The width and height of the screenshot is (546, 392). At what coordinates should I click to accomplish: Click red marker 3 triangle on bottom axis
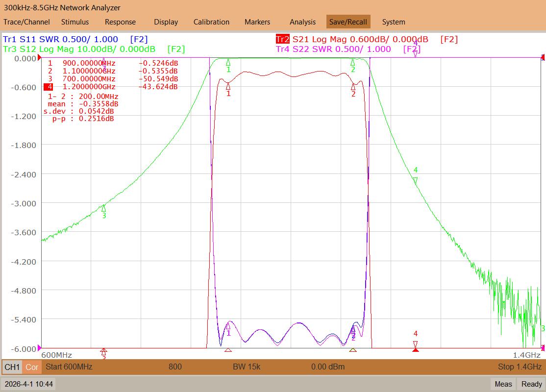pos(103,350)
